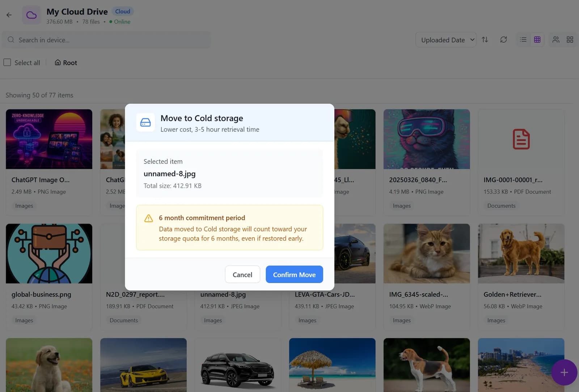
Task: Select the grid view icon
Action: click(x=537, y=39)
